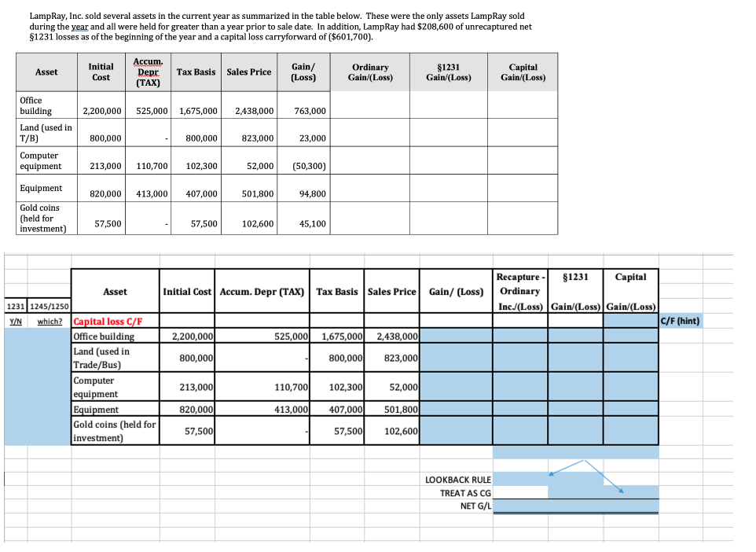The width and height of the screenshot is (756, 552).
Task: Click the "TREAT AS CG" label
Action: click(465, 493)
